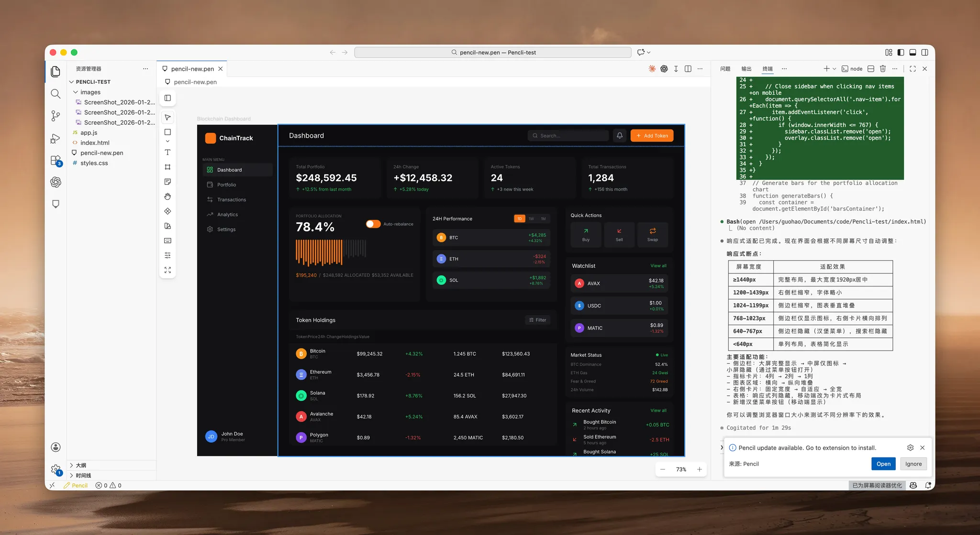This screenshot has height=535, width=980.
Task: Open the Extensions view icon
Action: pos(56,160)
